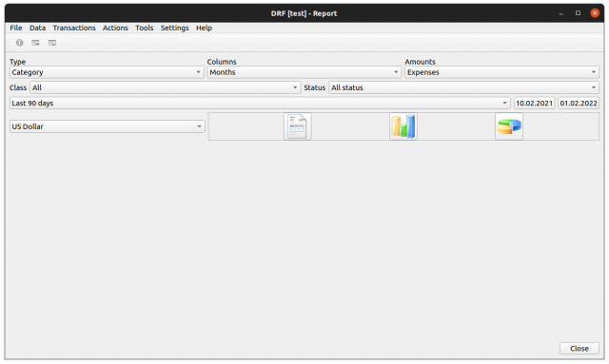Open the File menu
The image size is (609, 364).
point(16,28)
